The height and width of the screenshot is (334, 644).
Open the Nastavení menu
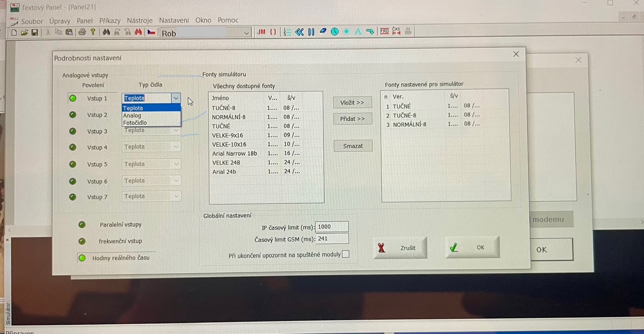(x=174, y=21)
